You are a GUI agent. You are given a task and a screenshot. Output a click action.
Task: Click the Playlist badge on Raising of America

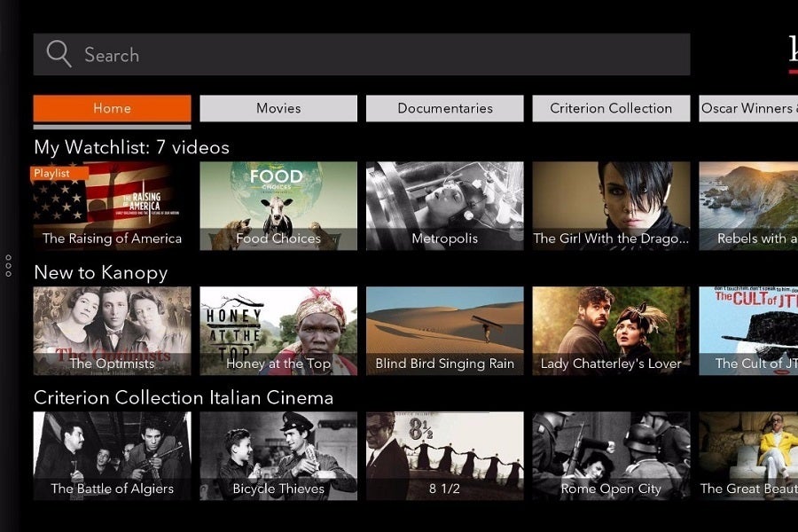click(x=59, y=173)
